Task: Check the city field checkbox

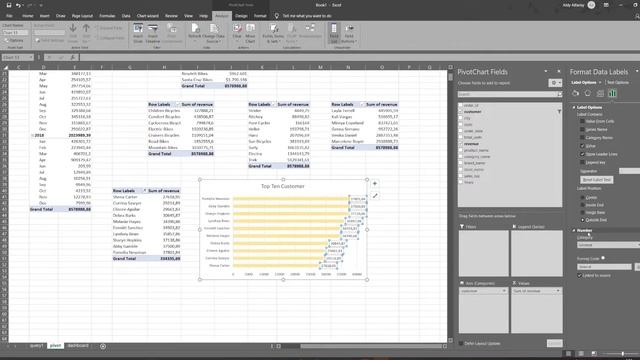Action: [x=461, y=118]
